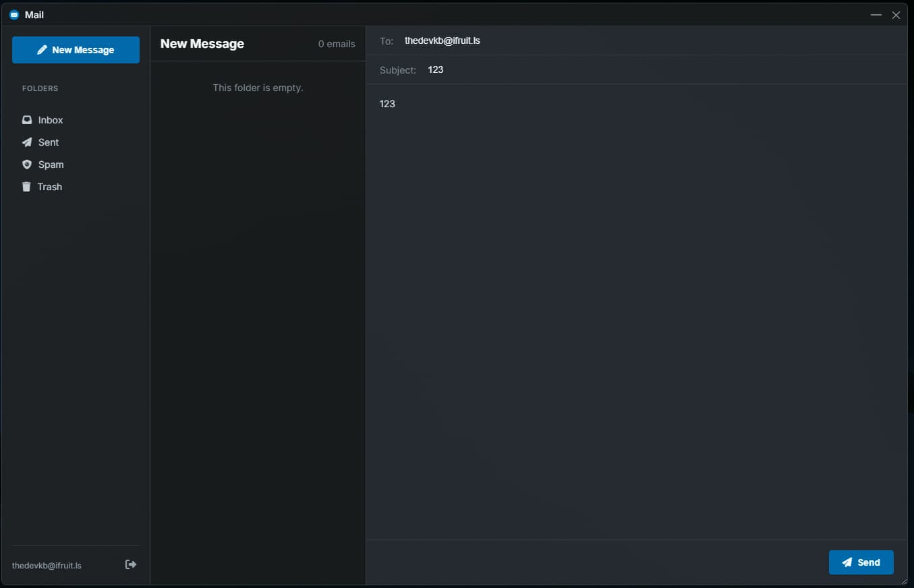Go to the Trash folder label
Viewport: 914px width, 588px height.
coord(50,187)
